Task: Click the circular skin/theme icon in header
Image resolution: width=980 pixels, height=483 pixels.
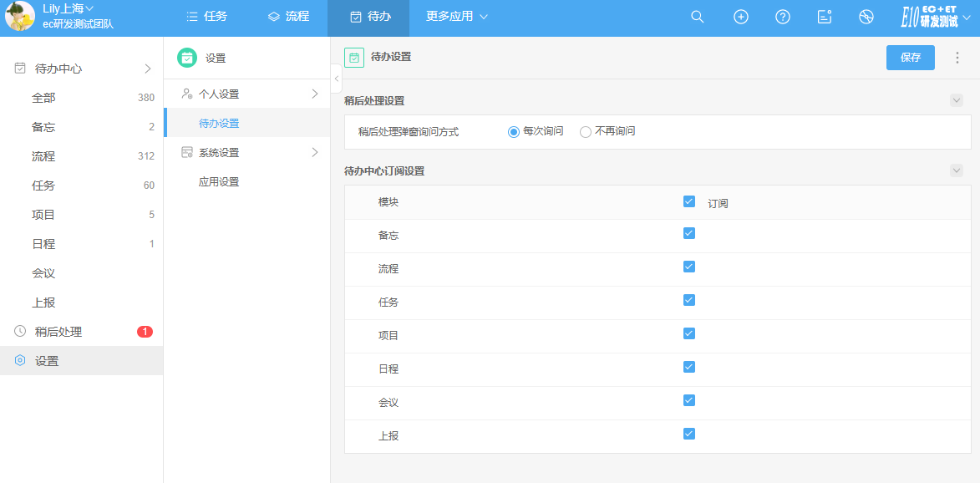Action: pyautogui.click(x=866, y=17)
